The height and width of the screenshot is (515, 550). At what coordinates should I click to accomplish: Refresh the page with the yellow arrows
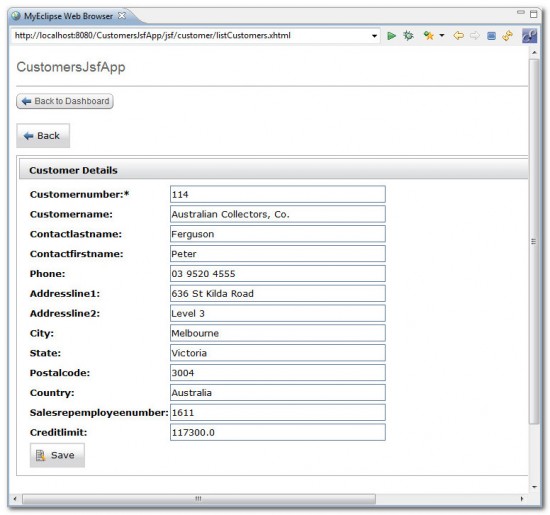pyautogui.click(x=507, y=35)
